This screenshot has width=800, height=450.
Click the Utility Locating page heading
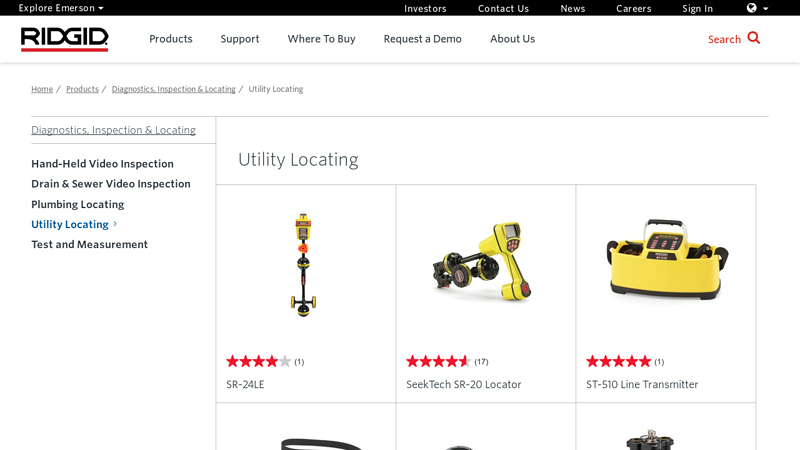point(298,160)
